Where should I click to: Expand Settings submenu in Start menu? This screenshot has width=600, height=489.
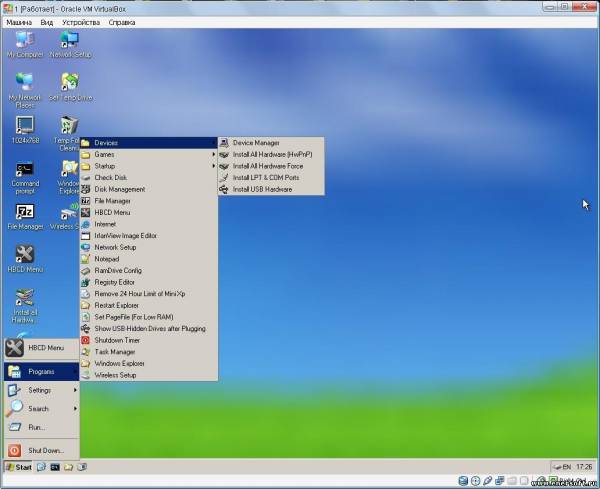tap(41, 390)
